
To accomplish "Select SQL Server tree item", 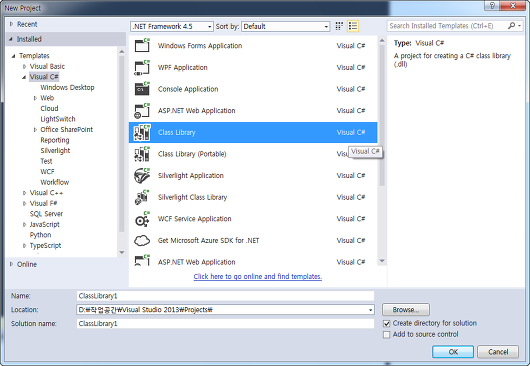I will click(46, 214).
